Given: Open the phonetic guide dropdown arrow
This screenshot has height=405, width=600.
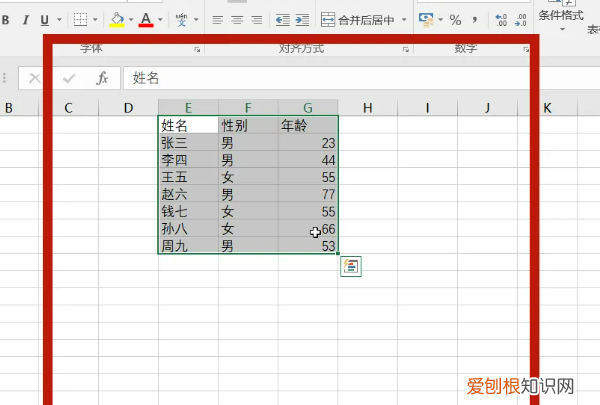Looking at the screenshot, I should click(196, 20).
